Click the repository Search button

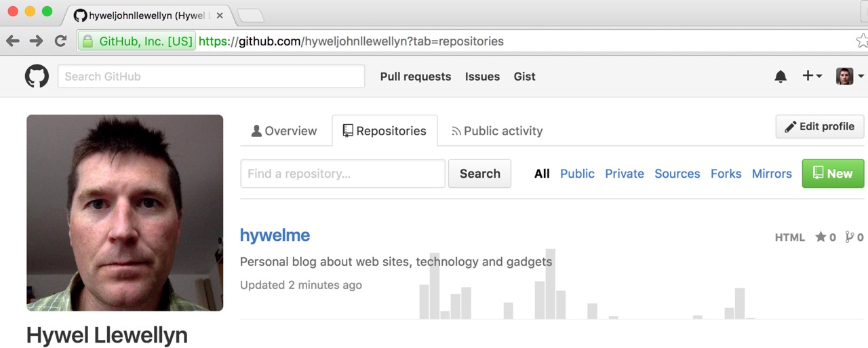point(479,174)
